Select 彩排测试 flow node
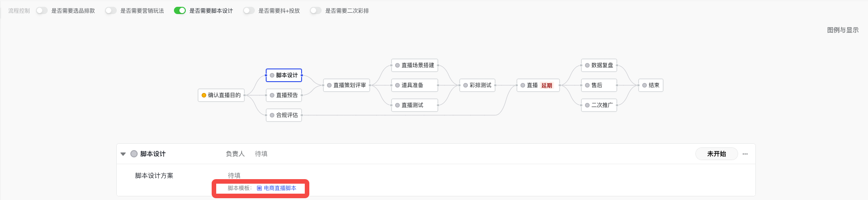The image size is (868, 200). click(477, 85)
